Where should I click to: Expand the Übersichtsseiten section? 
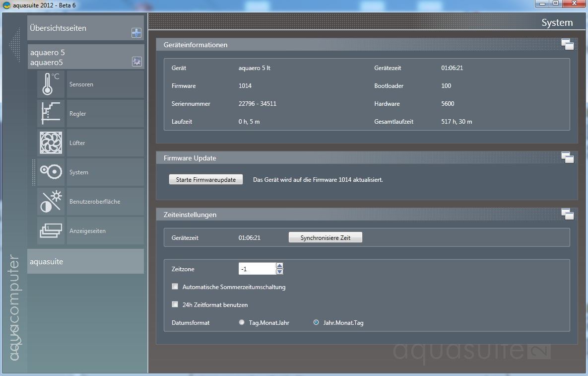click(x=85, y=28)
